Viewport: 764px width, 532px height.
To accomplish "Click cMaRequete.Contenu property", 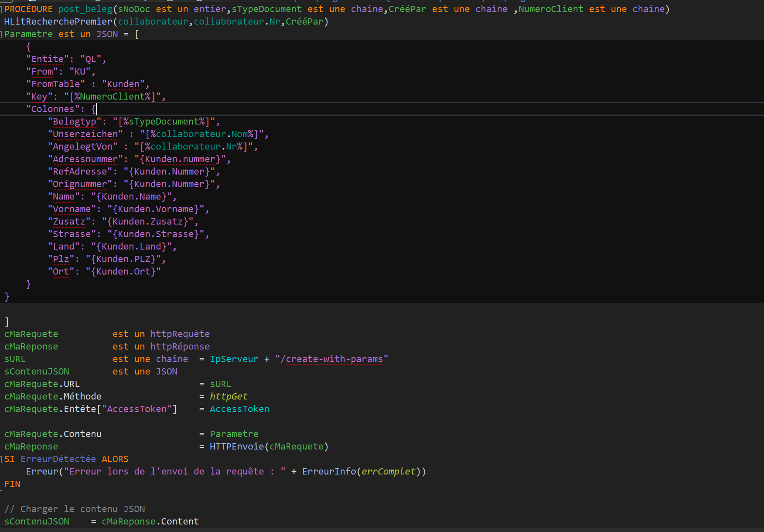I will pyautogui.click(x=53, y=434).
